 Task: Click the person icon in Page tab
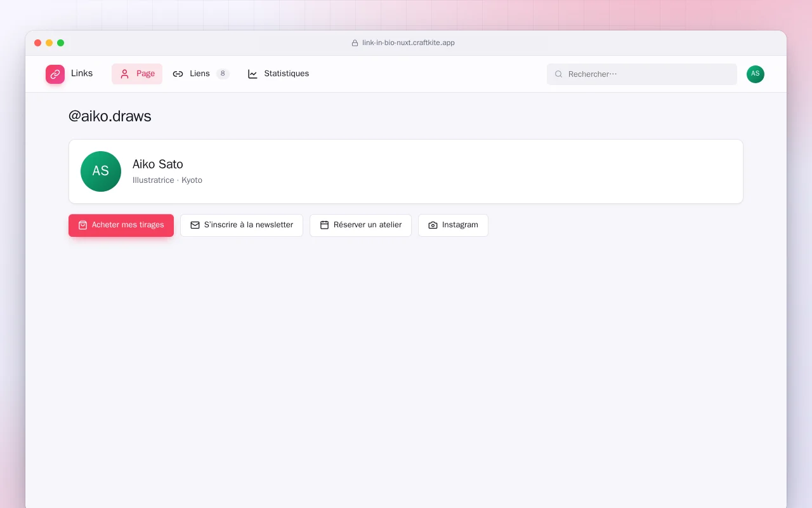(x=124, y=74)
